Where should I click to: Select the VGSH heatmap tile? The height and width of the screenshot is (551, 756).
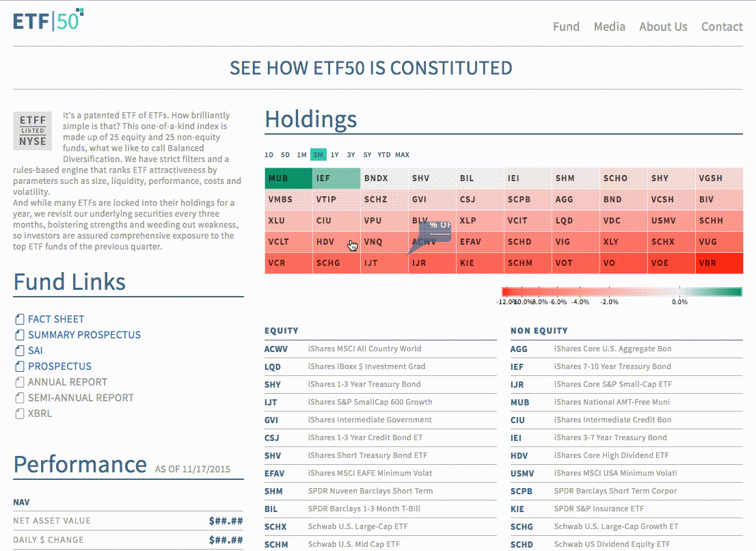coord(719,178)
